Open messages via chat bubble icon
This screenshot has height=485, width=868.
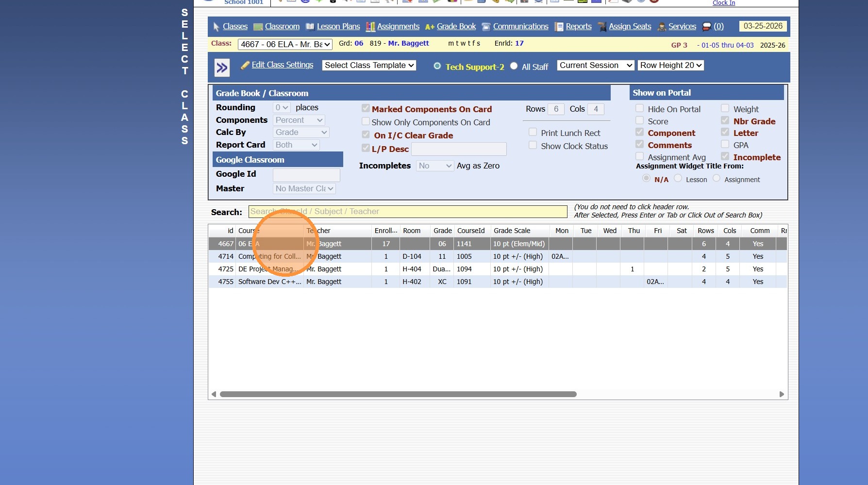point(707,27)
